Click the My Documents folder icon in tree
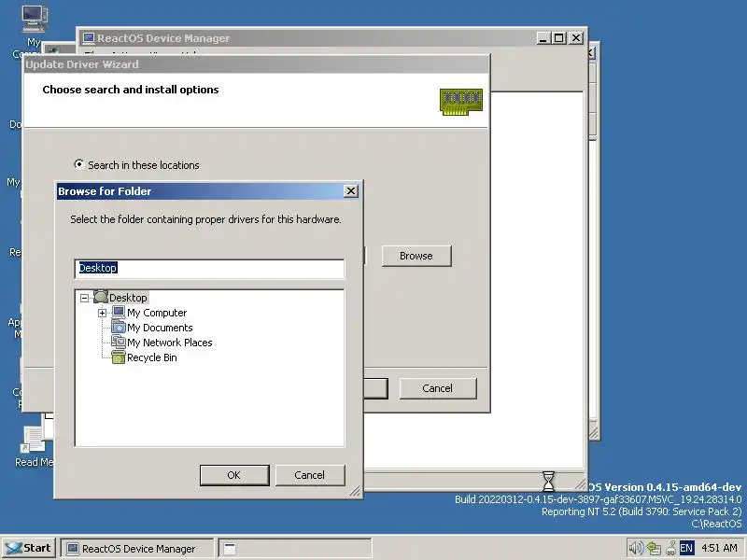Image resolution: width=747 pixels, height=560 pixels. point(119,328)
